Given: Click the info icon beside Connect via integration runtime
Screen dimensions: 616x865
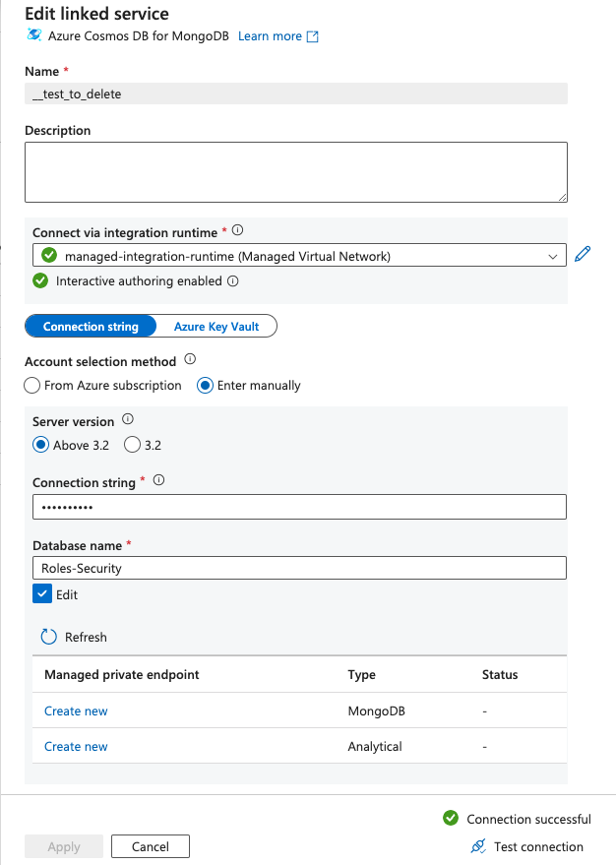Looking at the screenshot, I should [x=237, y=231].
